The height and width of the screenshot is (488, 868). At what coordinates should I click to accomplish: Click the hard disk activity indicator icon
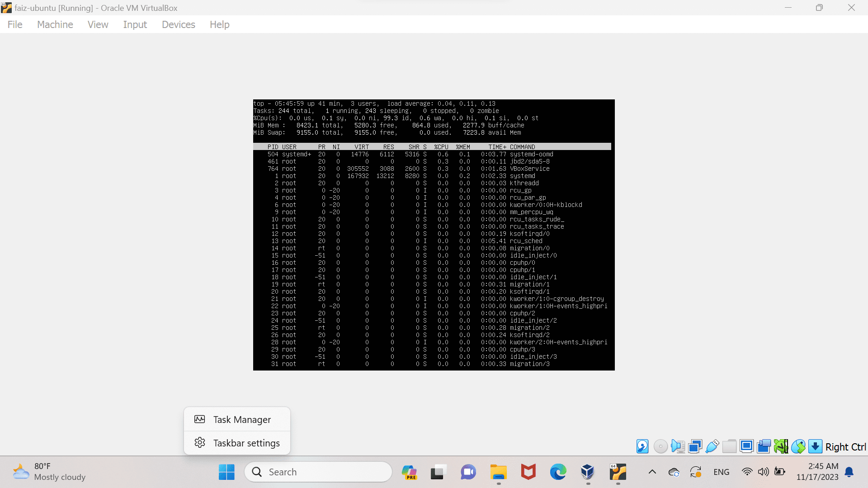pyautogui.click(x=642, y=446)
